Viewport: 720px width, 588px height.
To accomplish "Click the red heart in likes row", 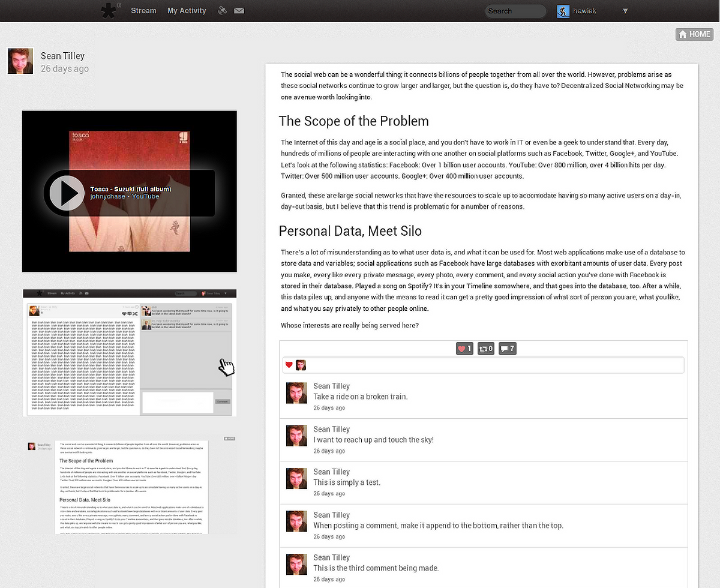I will click(x=289, y=365).
